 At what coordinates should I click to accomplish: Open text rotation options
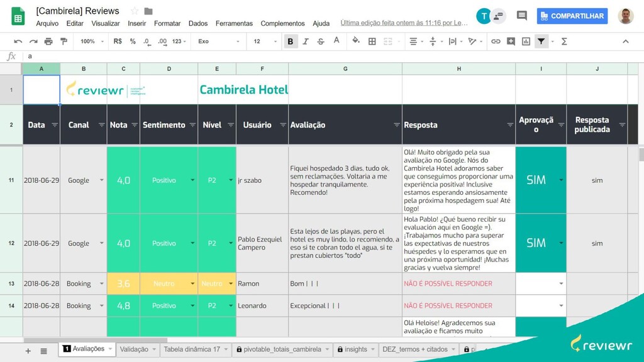tap(472, 41)
